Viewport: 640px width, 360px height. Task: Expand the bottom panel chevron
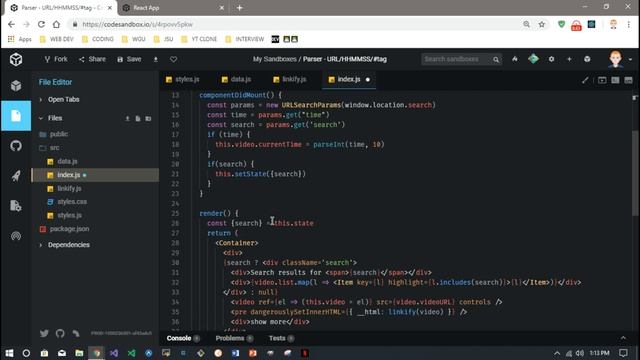tap(623, 338)
